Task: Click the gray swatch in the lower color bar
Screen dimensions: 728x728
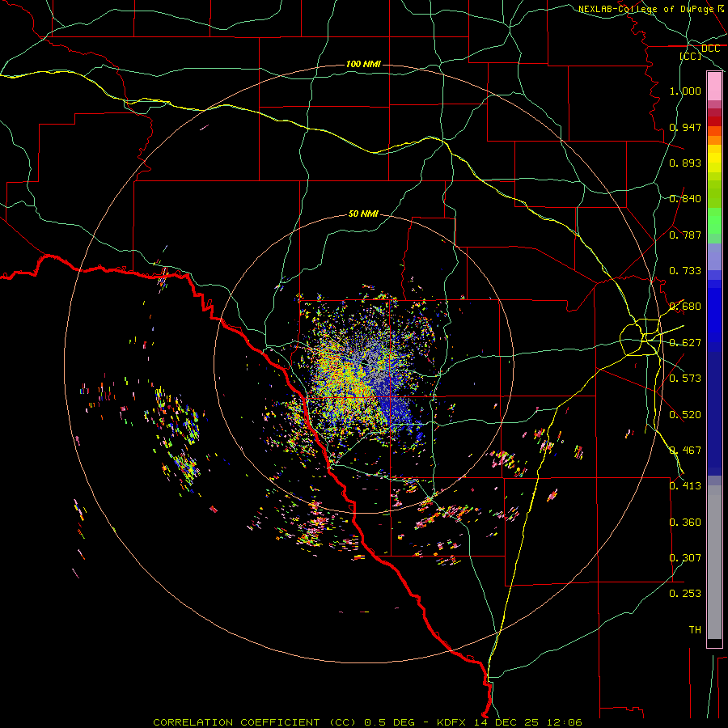Action: 714,562
